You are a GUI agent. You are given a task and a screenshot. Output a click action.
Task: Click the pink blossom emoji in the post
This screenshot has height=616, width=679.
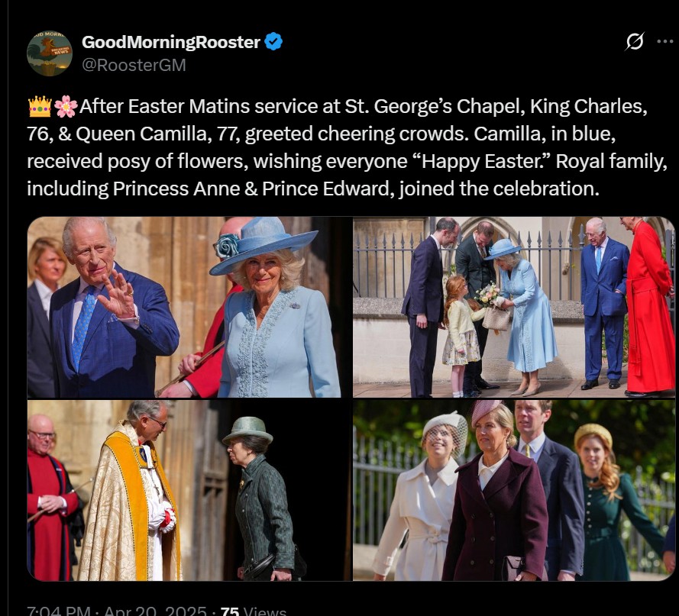click(66, 107)
